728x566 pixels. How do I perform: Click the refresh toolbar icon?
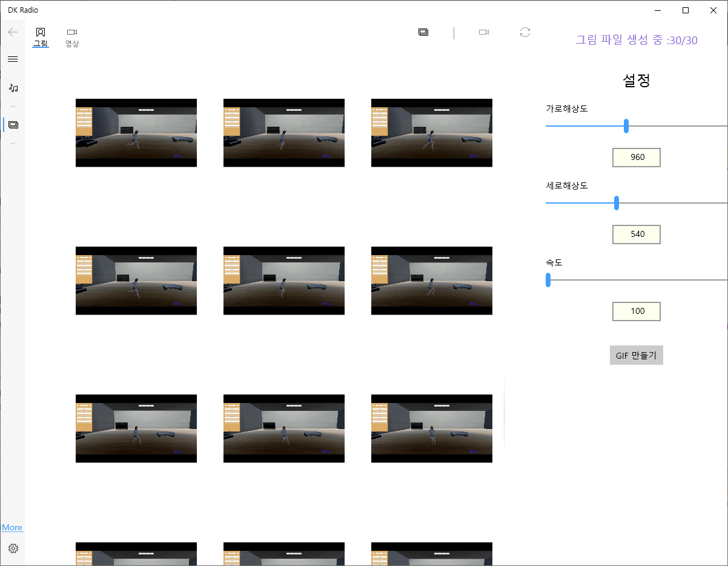[525, 32]
